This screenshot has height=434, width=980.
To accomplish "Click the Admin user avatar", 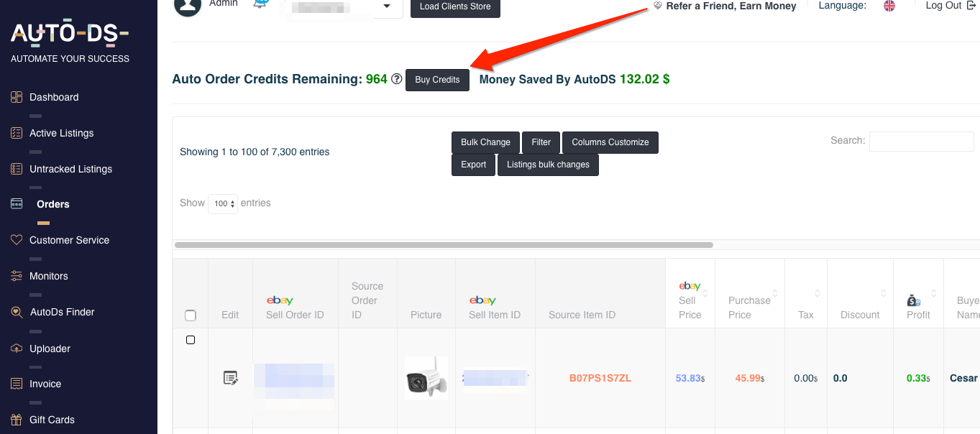I will [188, 6].
